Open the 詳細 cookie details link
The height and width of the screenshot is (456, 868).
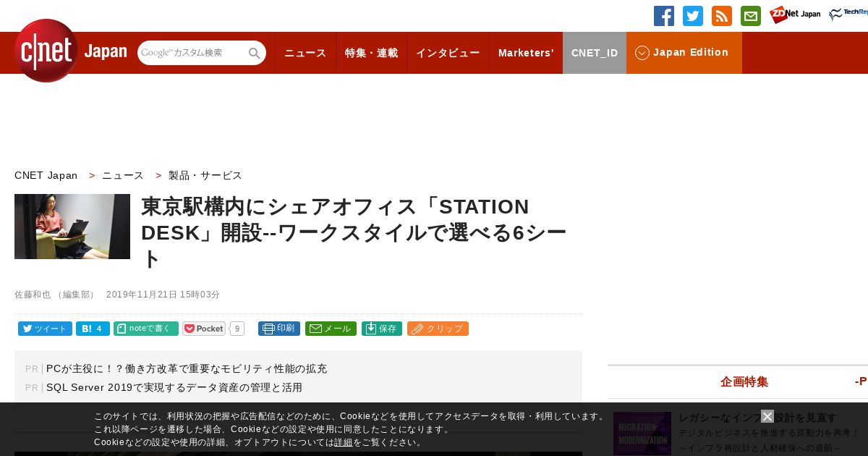[344, 442]
